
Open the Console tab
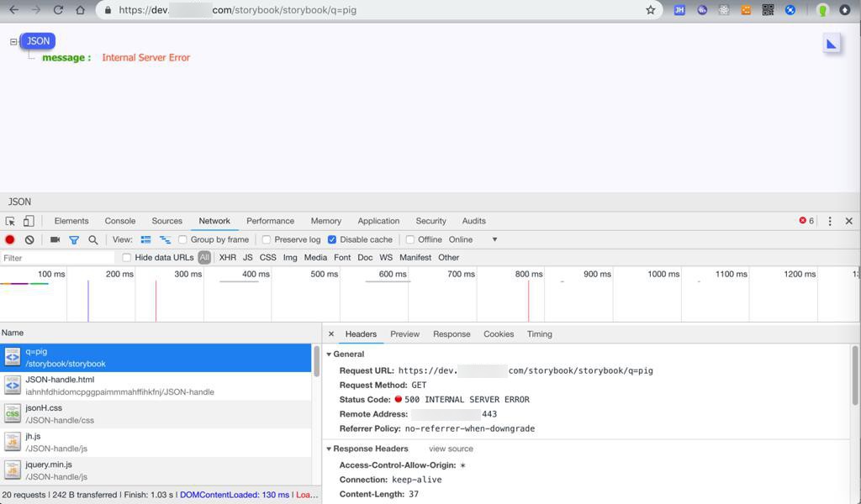click(x=120, y=221)
